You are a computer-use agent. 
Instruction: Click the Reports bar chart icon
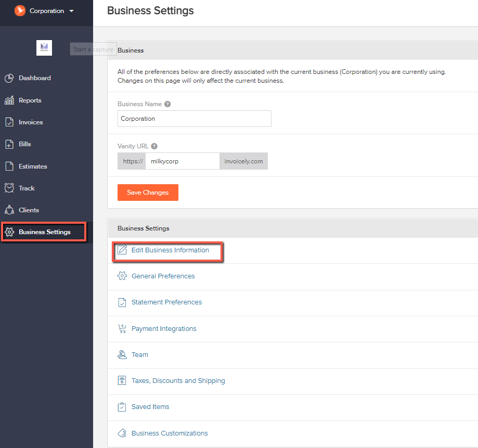point(9,100)
